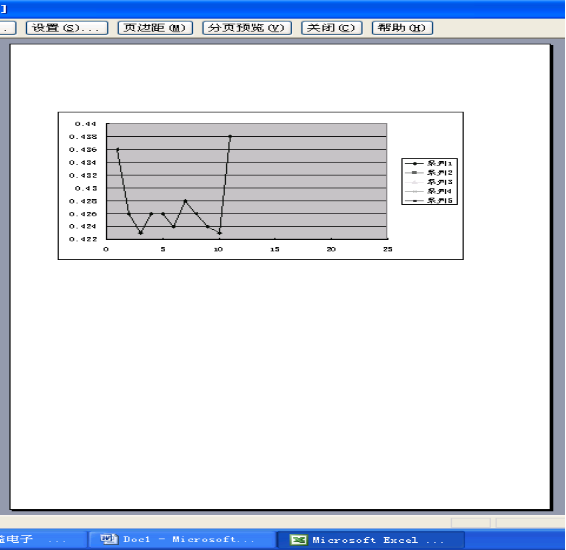Toggle 页边距(M) margins display
Image resolution: width=566 pixels, height=550 pixels.
[155, 28]
